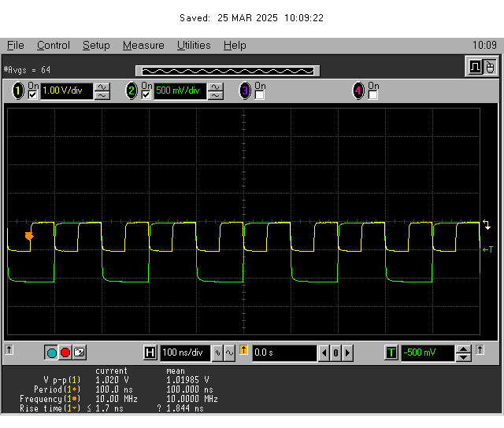Adjust trigger level with arrow stepper

(465, 353)
